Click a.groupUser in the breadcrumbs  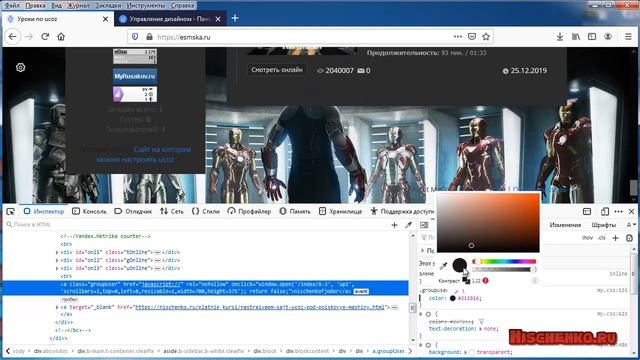[x=388, y=351]
